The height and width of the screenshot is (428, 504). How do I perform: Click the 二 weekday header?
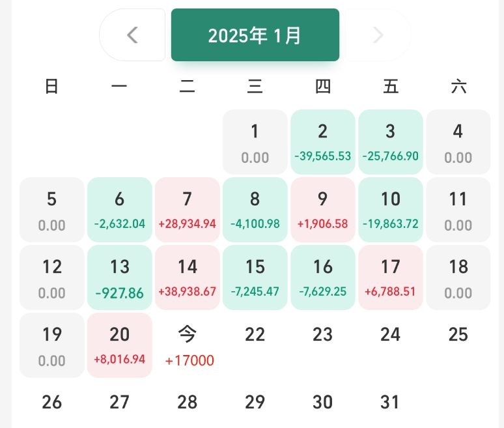click(188, 87)
